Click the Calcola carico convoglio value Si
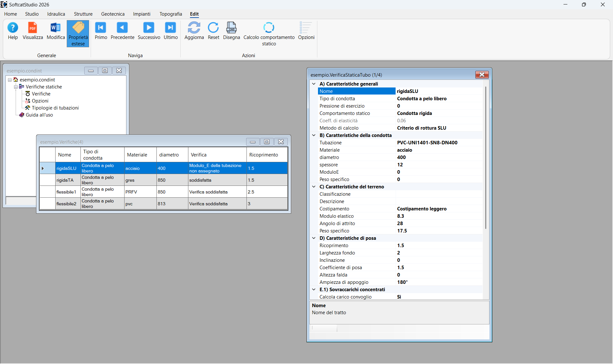 (x=439, y=297)
